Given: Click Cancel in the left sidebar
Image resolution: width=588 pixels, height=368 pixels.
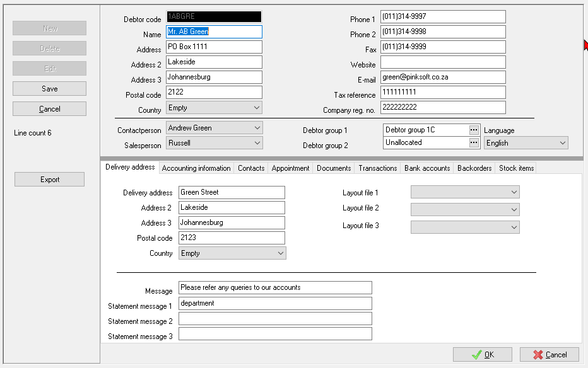Looking at the screenshot, I should tap(49, 109).
